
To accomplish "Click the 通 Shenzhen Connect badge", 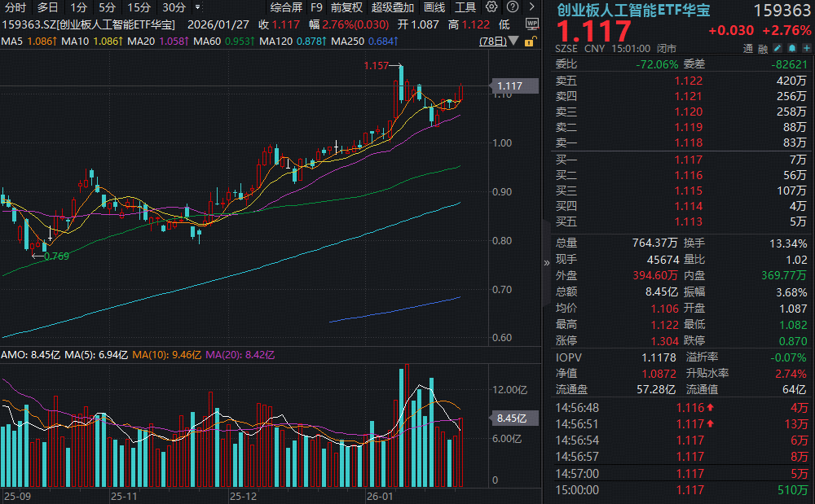I will (748, 48).
